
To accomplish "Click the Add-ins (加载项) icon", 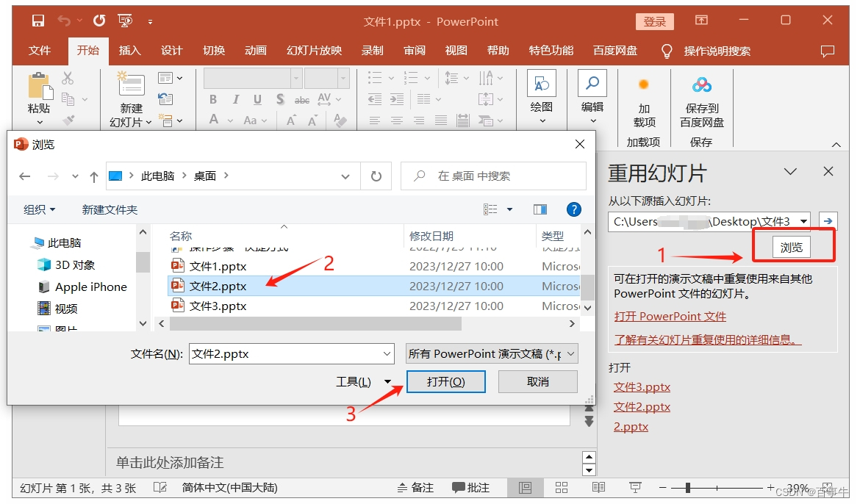I will pyautogui.click(x=644, y=84).
